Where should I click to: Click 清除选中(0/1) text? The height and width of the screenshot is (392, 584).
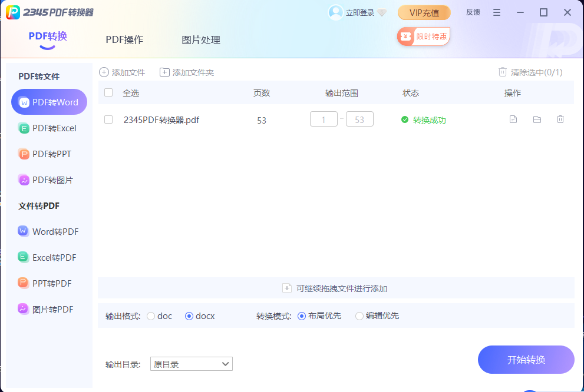pyautogui.click(x=536, y=72)
